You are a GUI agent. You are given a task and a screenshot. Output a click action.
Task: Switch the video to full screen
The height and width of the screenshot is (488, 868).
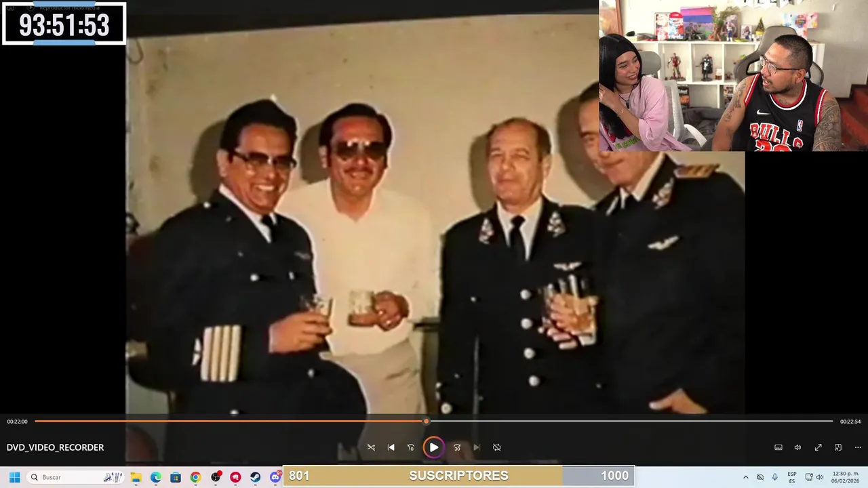point(818,447)
